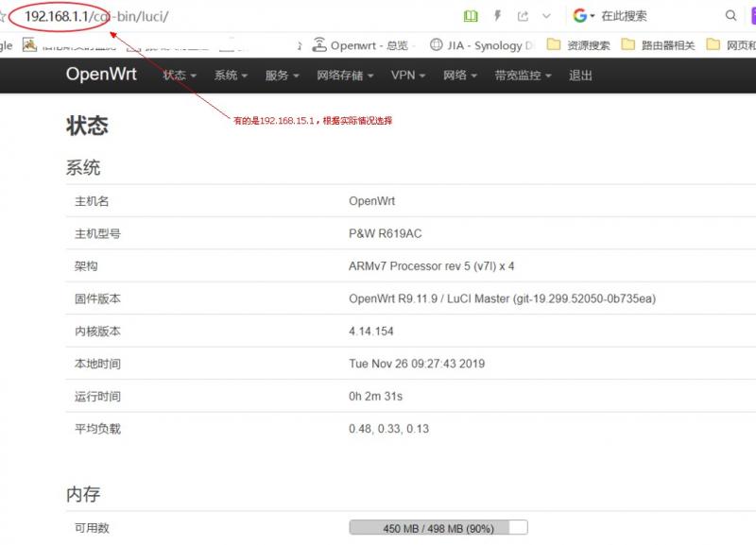Click the load average 0.48, 0.33, 0.13

tap(388, 429)
